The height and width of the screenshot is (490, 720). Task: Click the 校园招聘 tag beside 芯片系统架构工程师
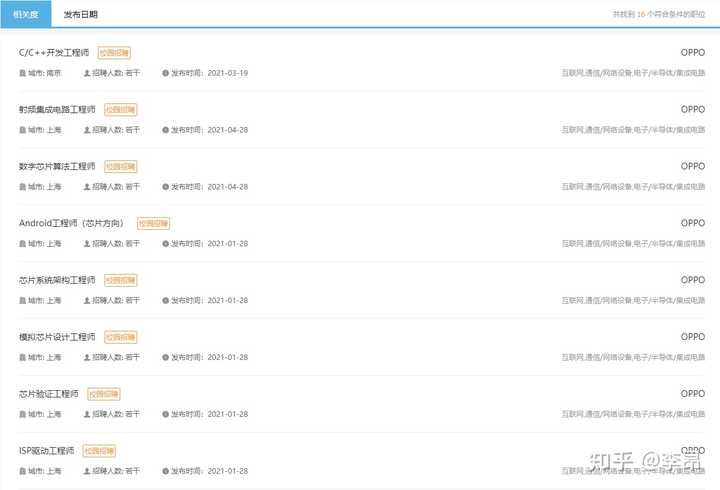pyautogui.click(x=121, y=280)
